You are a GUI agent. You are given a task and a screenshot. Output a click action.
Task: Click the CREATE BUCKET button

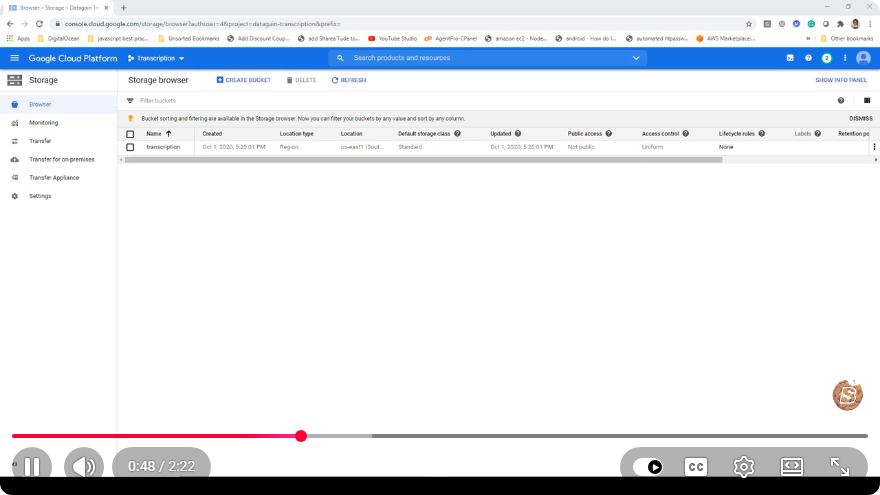(x=244, y=80)
